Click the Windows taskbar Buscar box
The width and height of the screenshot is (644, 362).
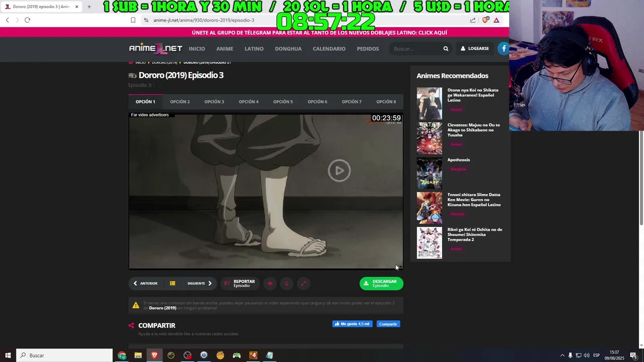pyautogui.click(x=64, y=355)
